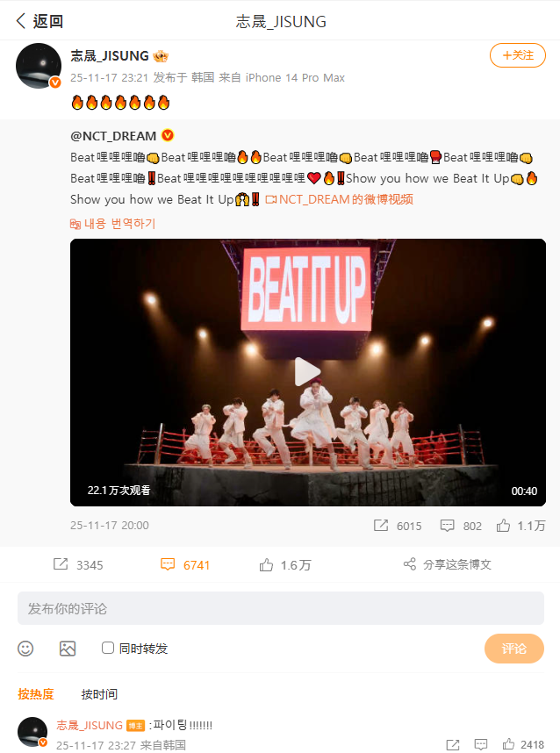Image resolution: width=560 pixels, height=753 pixels.
Task: Open quoted post comments showing 802
Action: click(x=447, y=526)
